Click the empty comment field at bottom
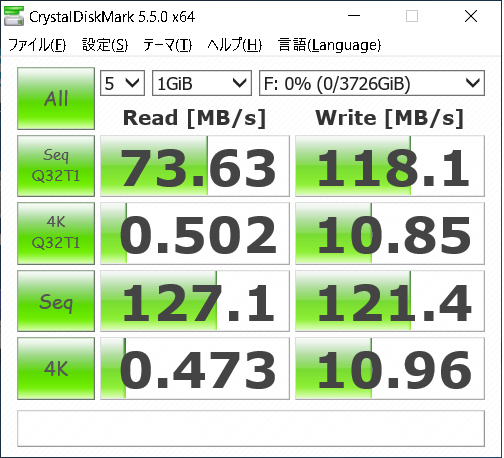Screen dimensions: 504x458 251,428
